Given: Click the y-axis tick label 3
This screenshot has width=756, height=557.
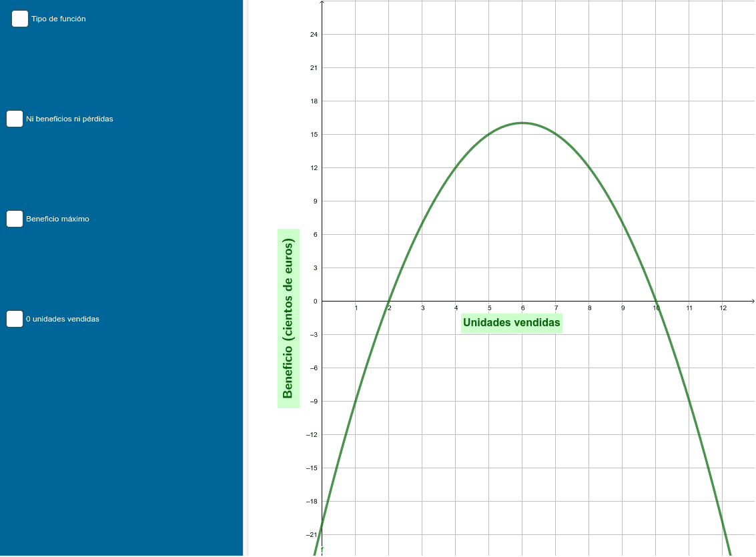Looking at the screenshot, I should (x=316, y=268).
